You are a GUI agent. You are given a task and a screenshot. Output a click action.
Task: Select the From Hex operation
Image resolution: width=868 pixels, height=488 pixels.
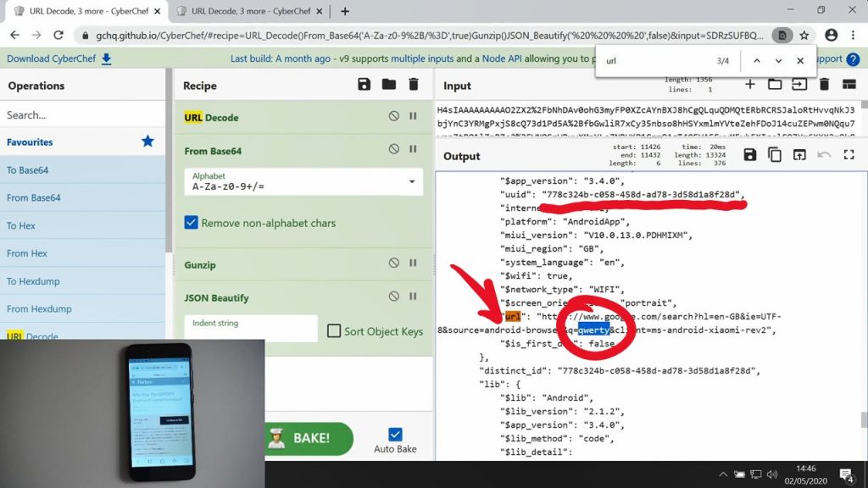(x=83, y=252)
